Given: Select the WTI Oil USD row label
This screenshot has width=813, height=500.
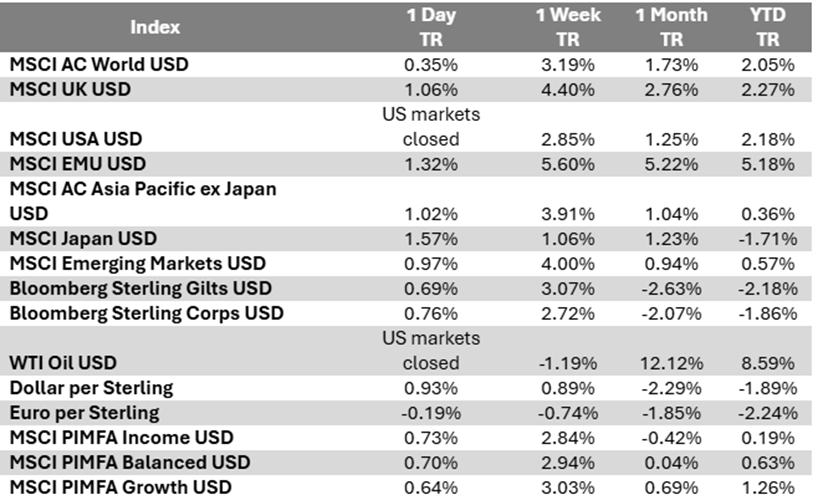Looking at the screenshot, I should click(66, 362).
